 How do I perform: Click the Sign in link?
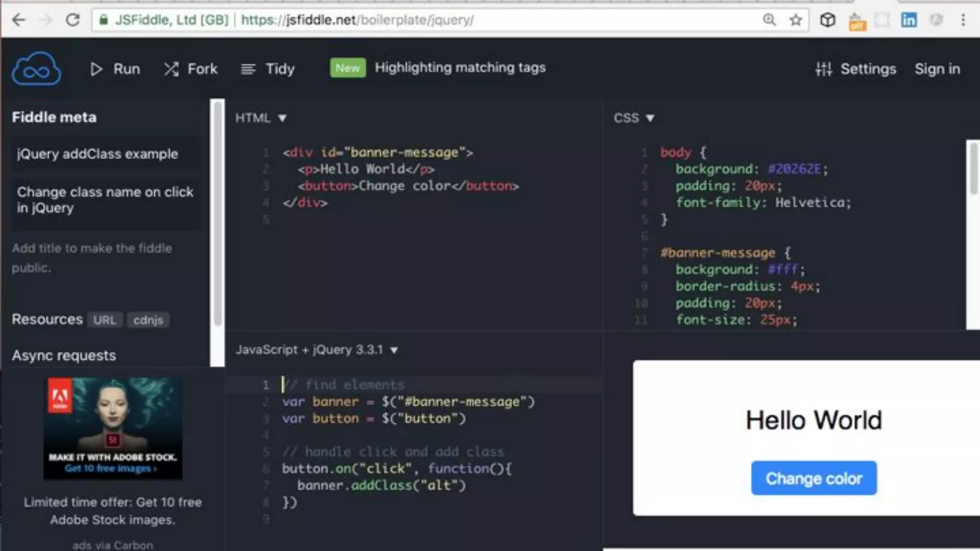pos(937,69)
